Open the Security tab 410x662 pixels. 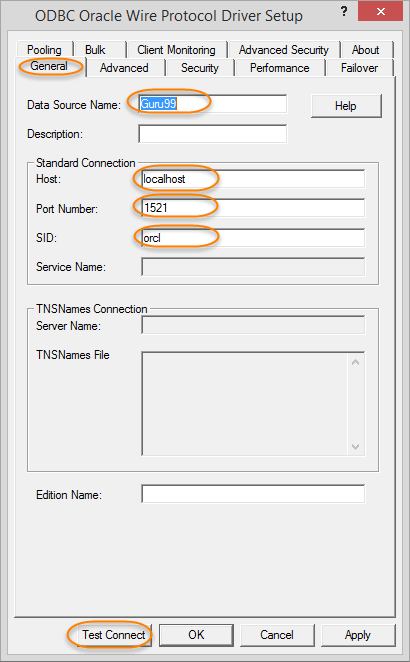200,68
